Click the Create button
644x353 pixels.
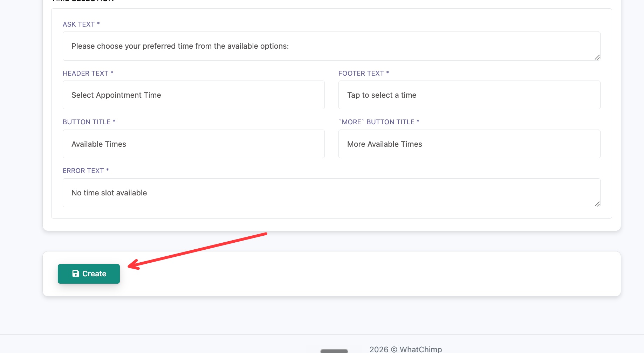point(89,274)
